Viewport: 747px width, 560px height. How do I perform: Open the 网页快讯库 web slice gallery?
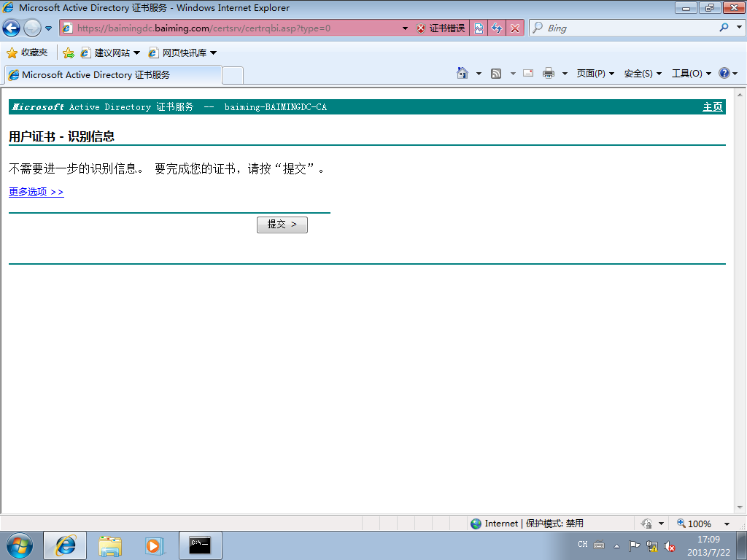click(x=182, y=52)
